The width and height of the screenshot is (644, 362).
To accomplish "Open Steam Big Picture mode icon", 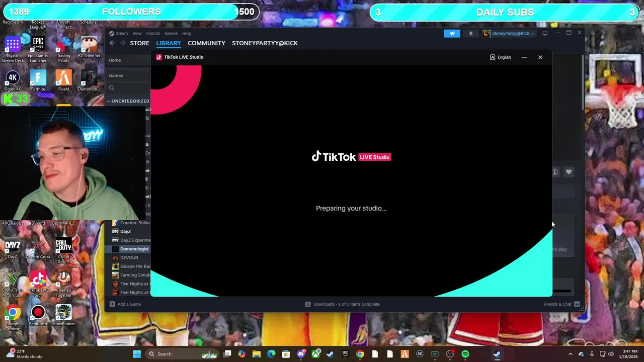I will click(545, 33).
